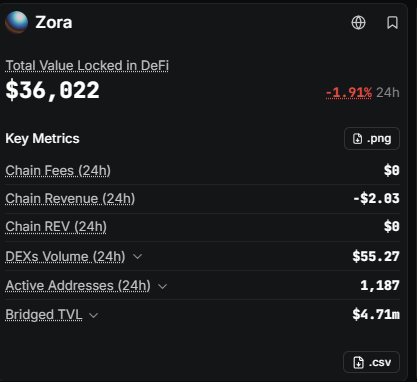Click the Chain Fees (24h) label
This screenshot has width=417, height=382.
pos(58,171)
